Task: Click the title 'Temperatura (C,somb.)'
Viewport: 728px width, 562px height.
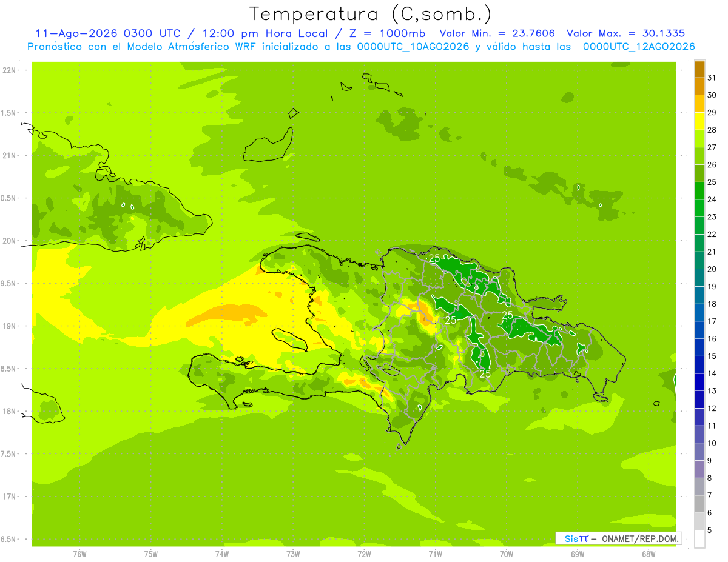Action: 371,14
